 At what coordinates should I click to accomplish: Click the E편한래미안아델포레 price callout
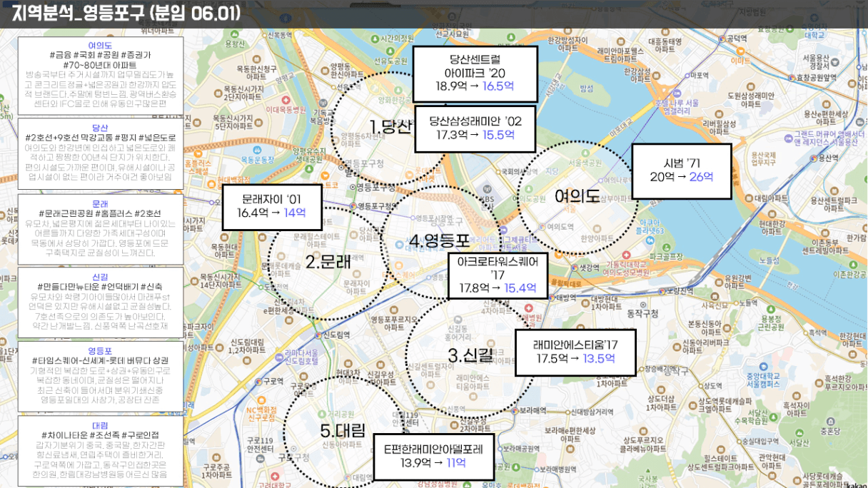(x=433, y=457)
